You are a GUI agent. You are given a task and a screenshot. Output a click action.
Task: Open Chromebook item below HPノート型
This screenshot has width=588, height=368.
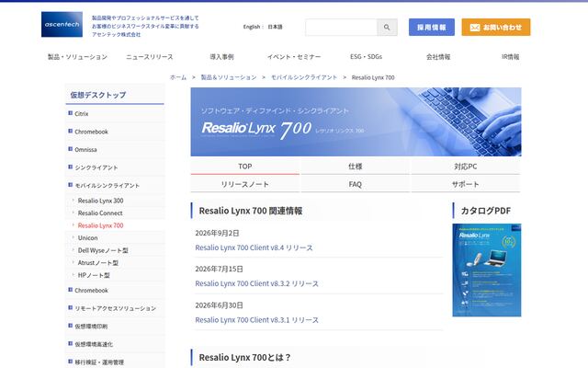coord(91,291)
